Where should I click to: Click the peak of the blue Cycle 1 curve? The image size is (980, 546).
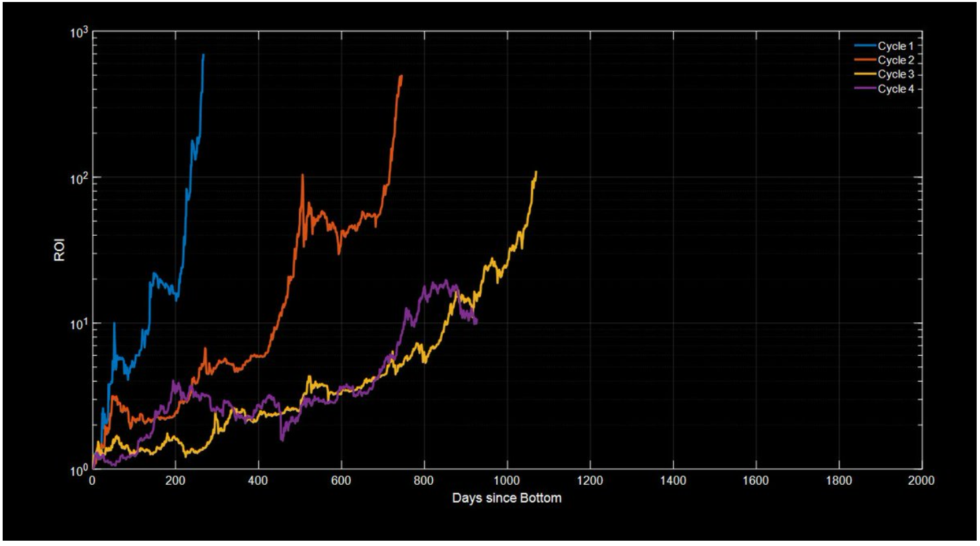203,55
